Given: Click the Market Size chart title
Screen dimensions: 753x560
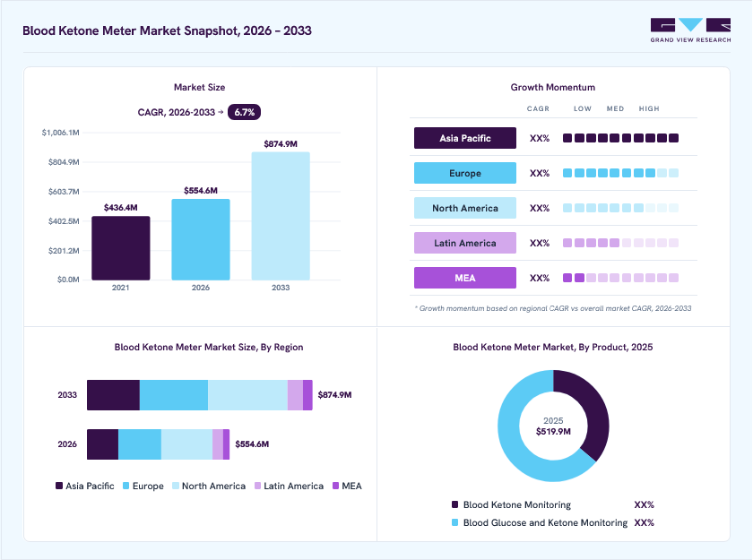Looking at the screenshot, I should tap(199, 87).
